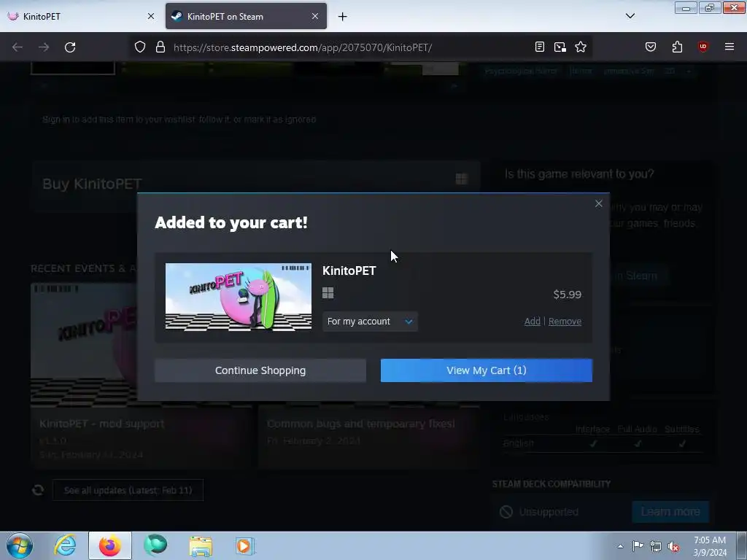Image resolution: width=747 pixels, height=560 pixels.
Task: Expand the list all tabs chevron
Action: click(630, 16)
